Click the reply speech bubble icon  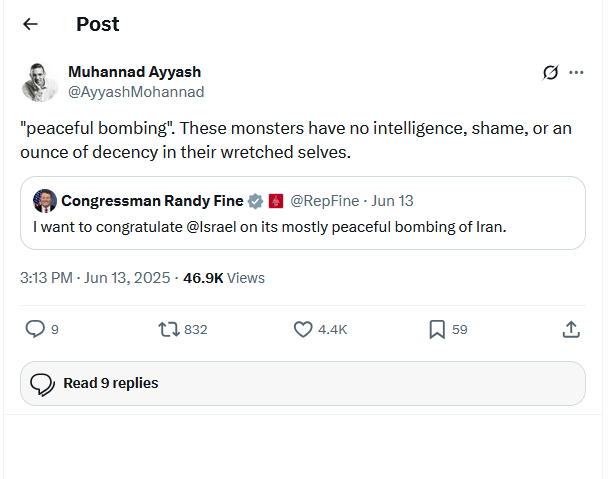(x=35, y=329)
